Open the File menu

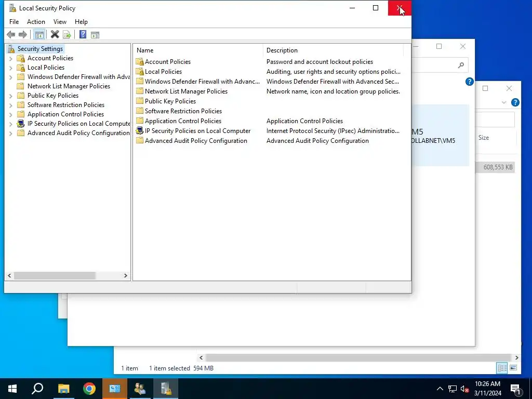tap(14, 22)
